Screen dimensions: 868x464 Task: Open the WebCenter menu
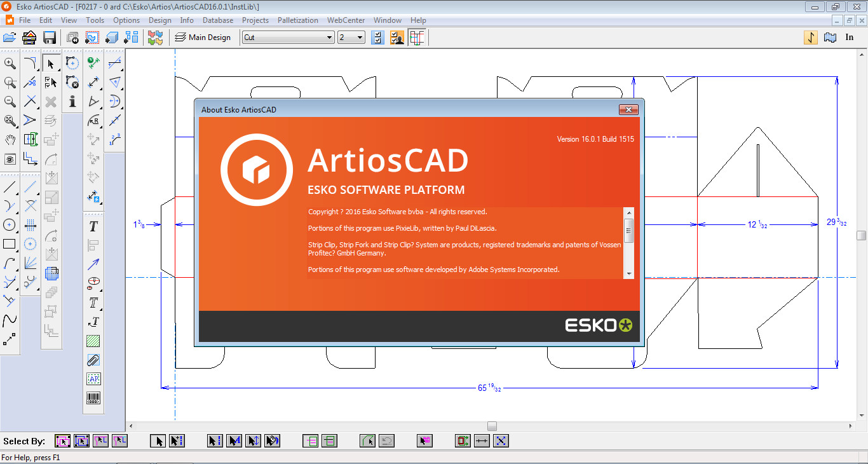coord(346,20)
